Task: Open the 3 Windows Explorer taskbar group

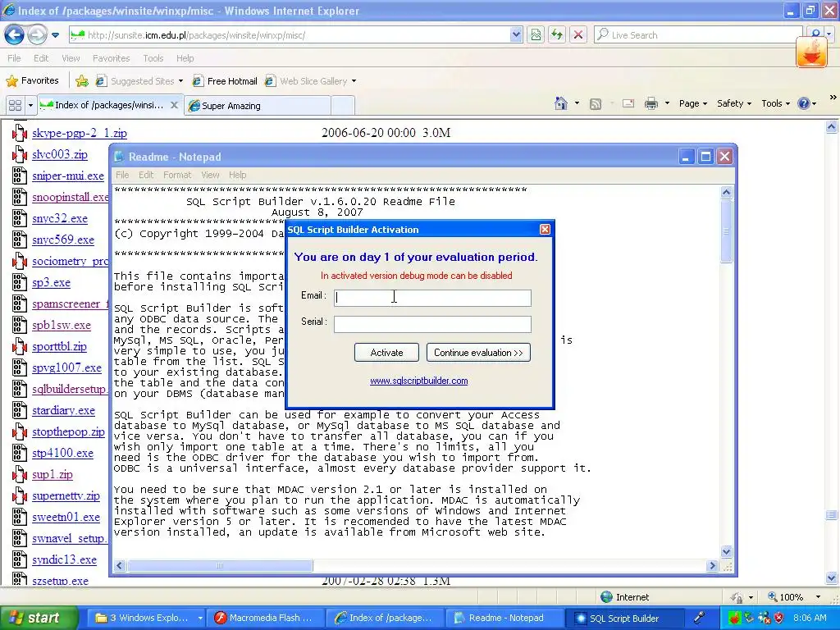Action: (146, 618)
